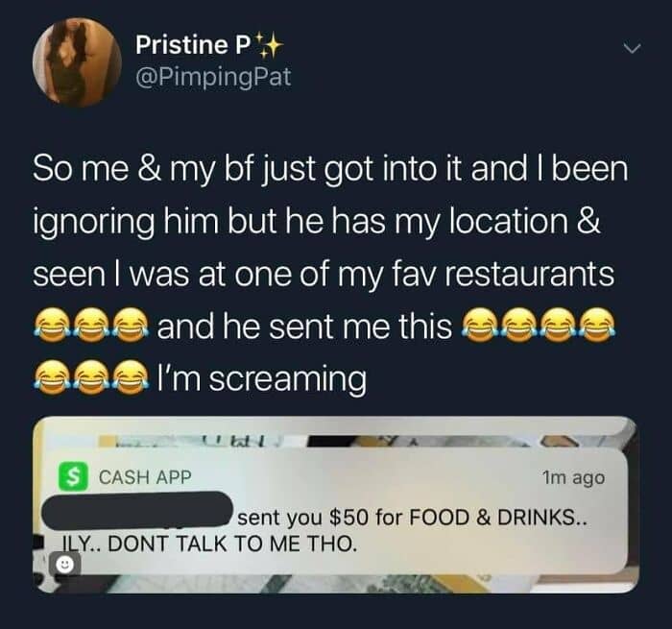
Task: Click the 1m ago timestamp
Action: (x=573, y=477)
